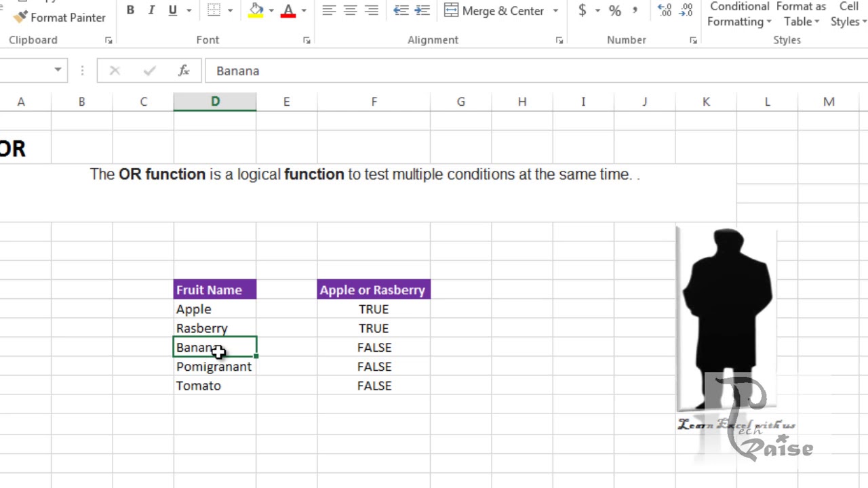
Task: Open font color dropdown arrow
Action: click(304, 10)
